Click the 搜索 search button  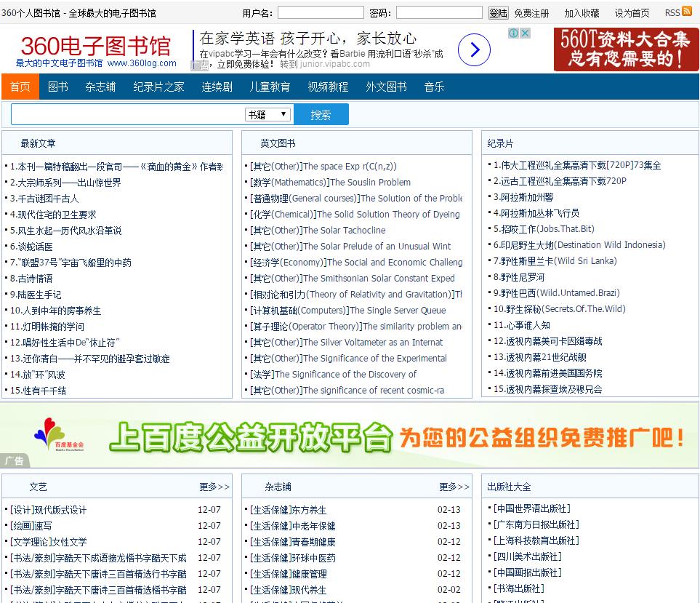pos(321,115)
